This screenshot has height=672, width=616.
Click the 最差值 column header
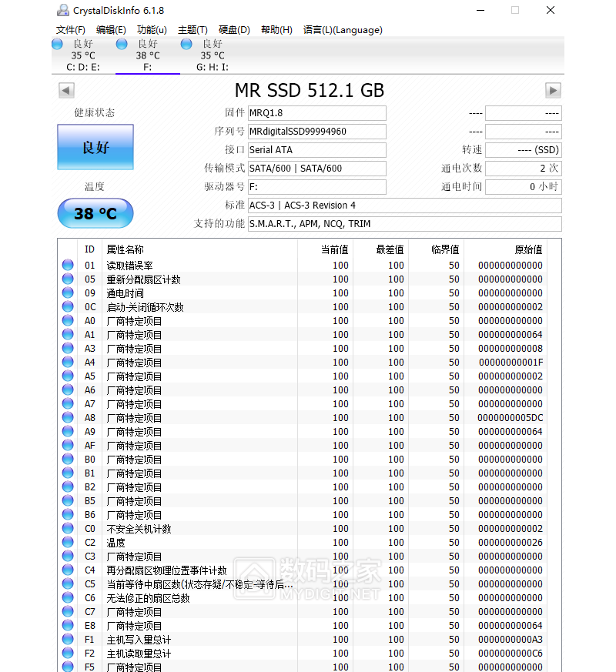[x=380, y=249]
